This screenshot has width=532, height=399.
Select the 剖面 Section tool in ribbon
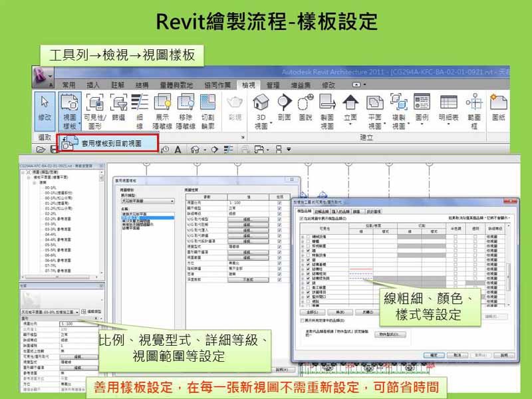tap(285, 108)
